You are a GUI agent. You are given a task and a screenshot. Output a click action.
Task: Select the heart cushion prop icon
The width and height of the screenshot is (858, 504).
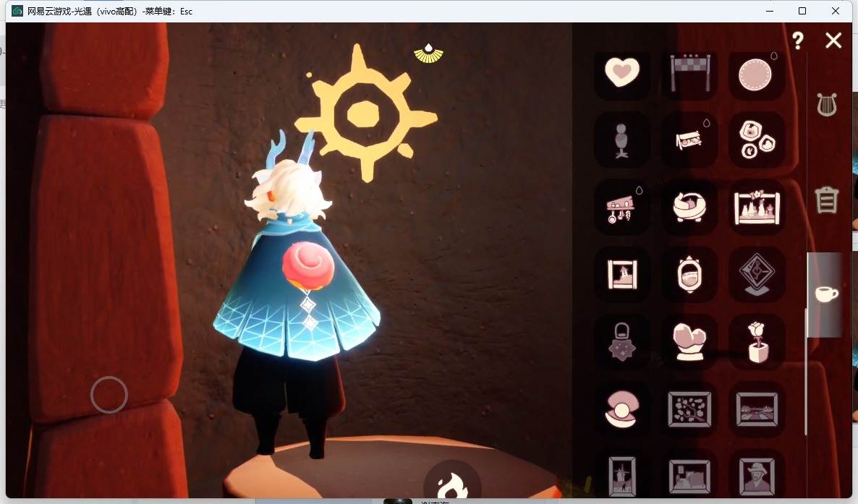tap(622, 72)
